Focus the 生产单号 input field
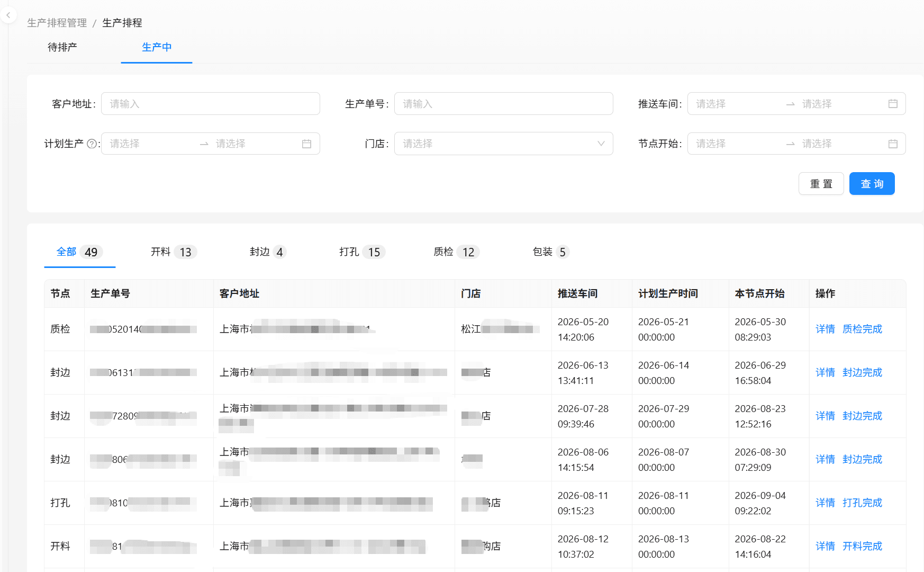Viewport: 924px width, 572px height. (503, 104)
